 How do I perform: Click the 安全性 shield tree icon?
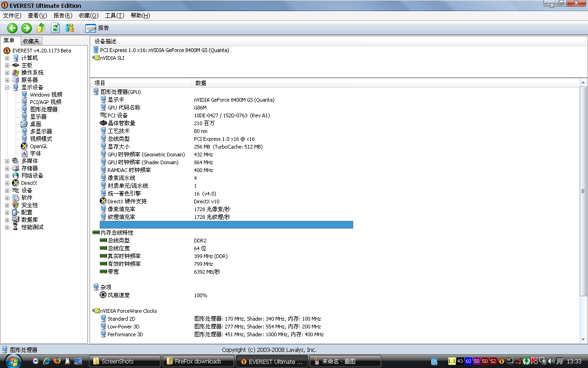(x=16, y=205)
